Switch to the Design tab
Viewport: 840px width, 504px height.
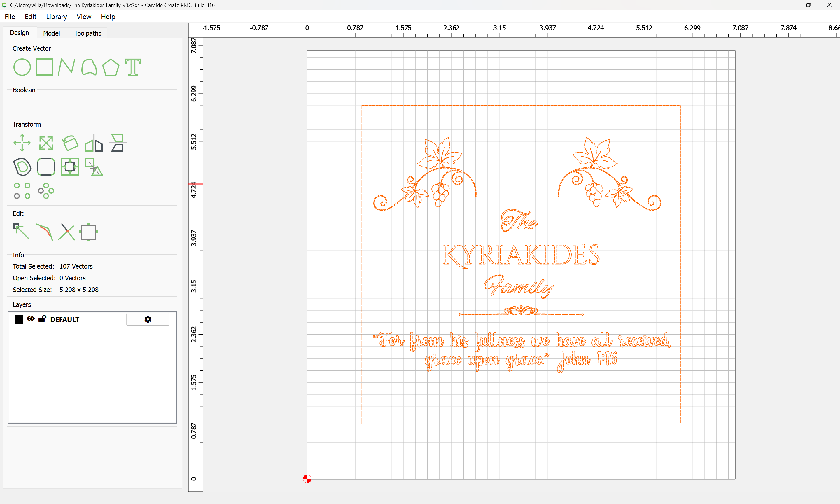[19, 33]
